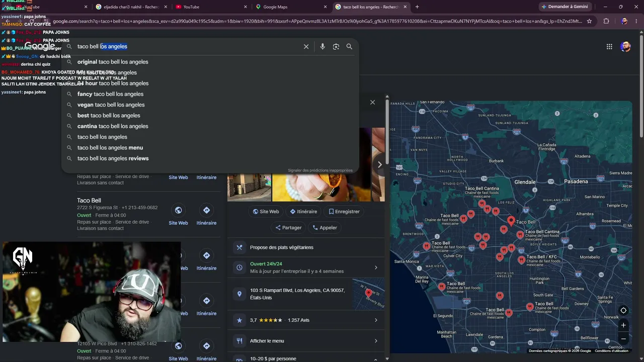Image resolution: width=644 pixels, height=362 pixels.
Task: Share the place with Partager
Action: (288, 228)
